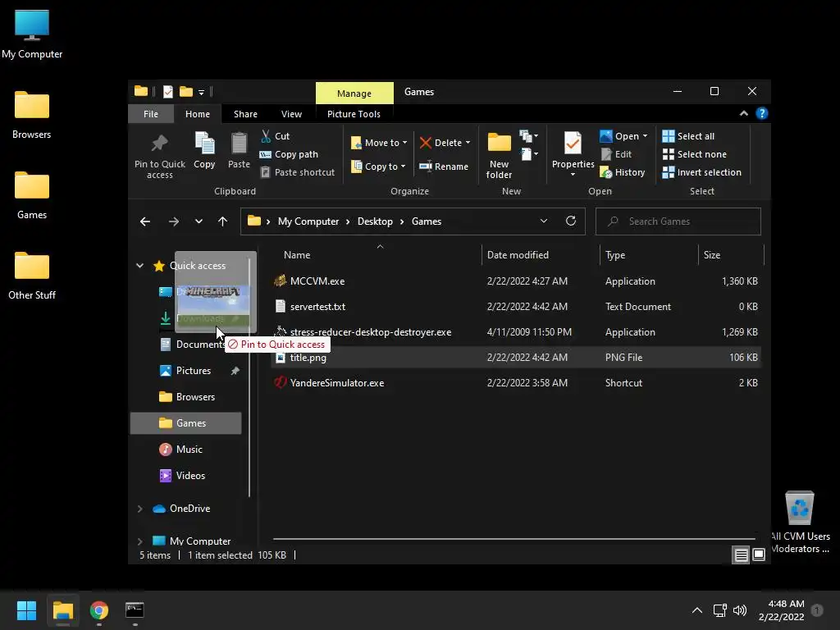The height and width of the screenshot is (630, 840).
Task: Open File Explorer help question mark
Action: pos(762,113)
